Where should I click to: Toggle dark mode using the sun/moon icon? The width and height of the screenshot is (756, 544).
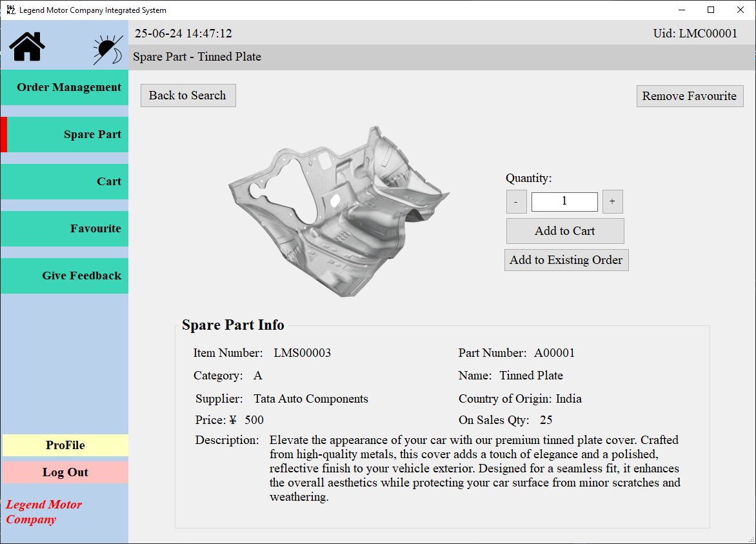(107, 46)
